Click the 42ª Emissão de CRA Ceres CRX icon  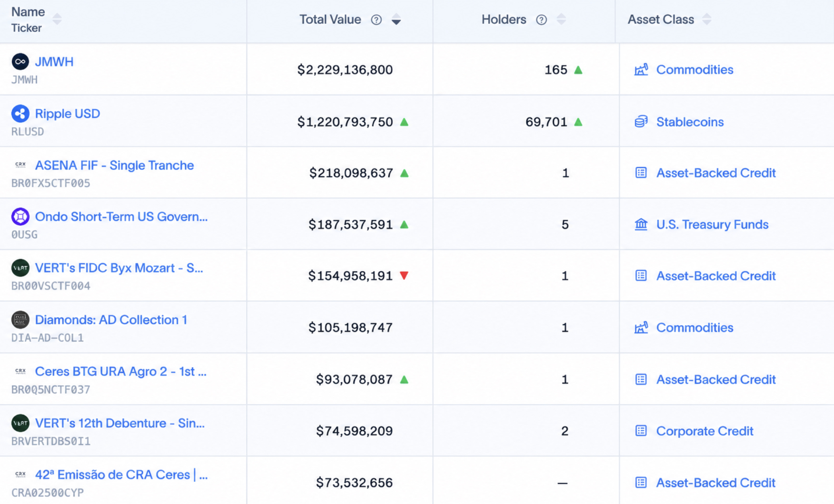(x=20, y=474)
